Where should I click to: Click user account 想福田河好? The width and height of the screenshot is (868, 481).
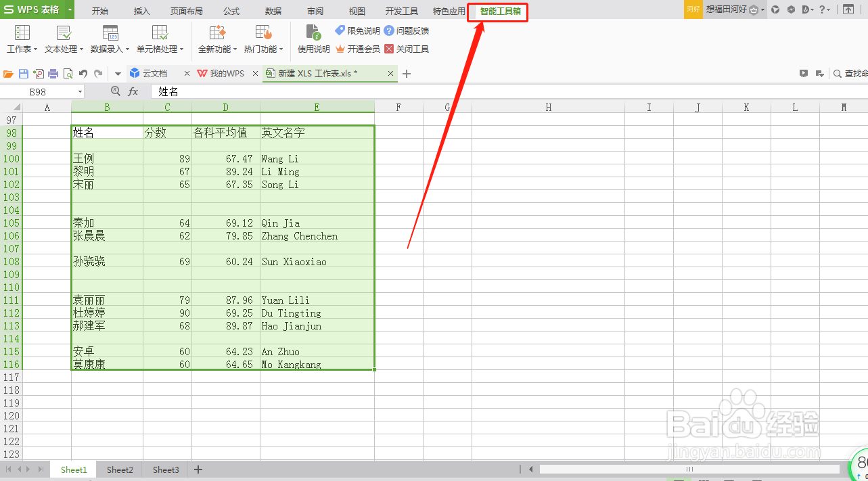click(727, 9)
